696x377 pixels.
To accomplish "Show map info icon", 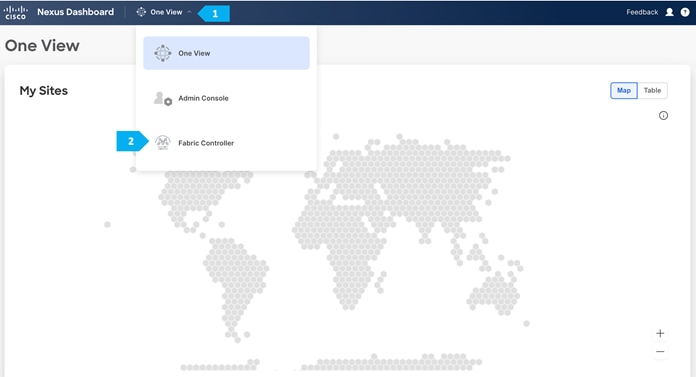I will pyautogui.click(x=663, y=115).
